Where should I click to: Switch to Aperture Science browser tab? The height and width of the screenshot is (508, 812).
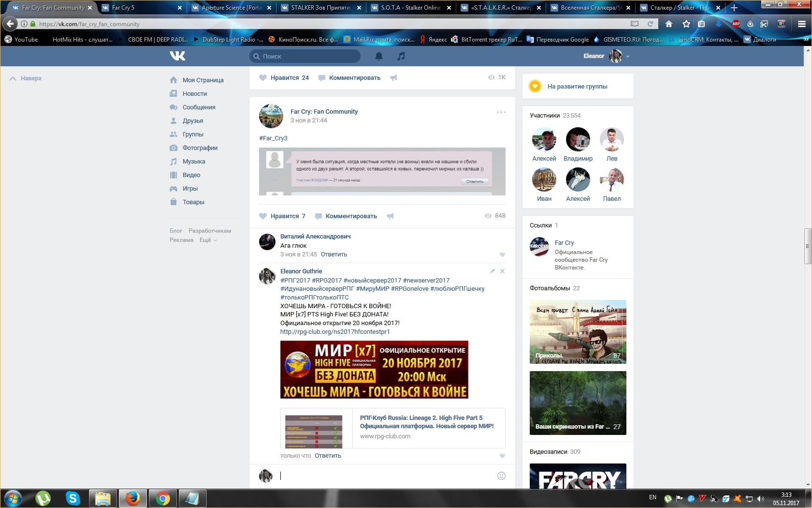tap(232, 8)
